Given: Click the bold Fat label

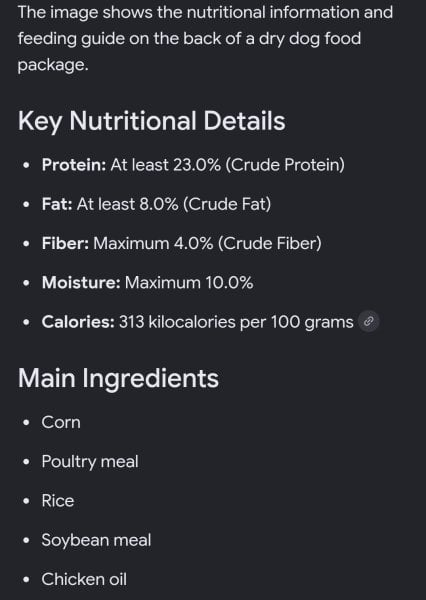Looking at the screenshot, I should tap(57, 204).
